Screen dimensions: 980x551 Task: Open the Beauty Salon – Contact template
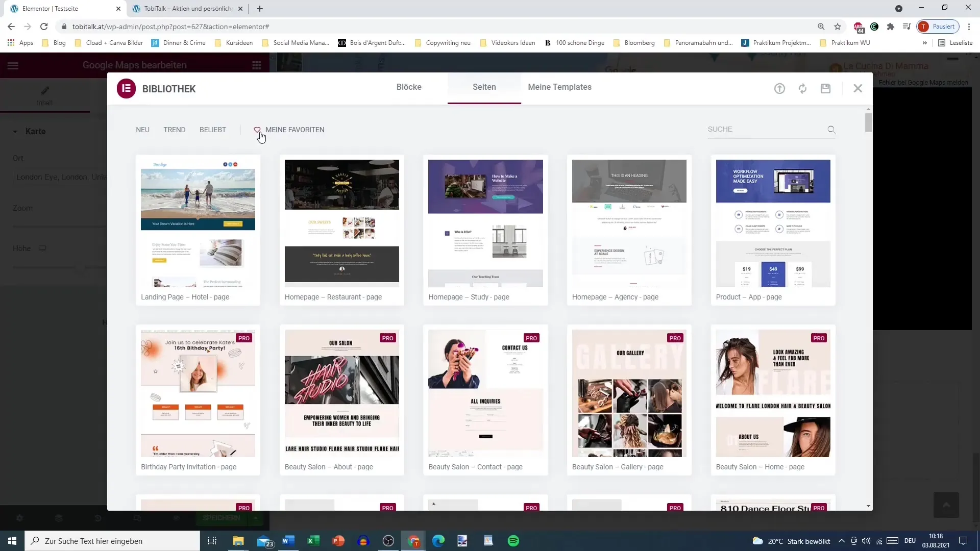(485, 399)
